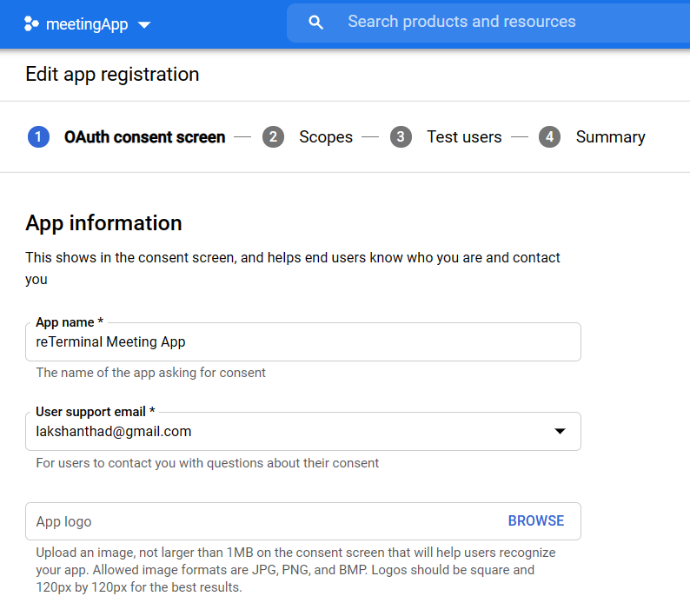The height and width of the screenshot is (616, 690).
Task: Open the meetingApp project selector arrow
Action: pos(144,24)
